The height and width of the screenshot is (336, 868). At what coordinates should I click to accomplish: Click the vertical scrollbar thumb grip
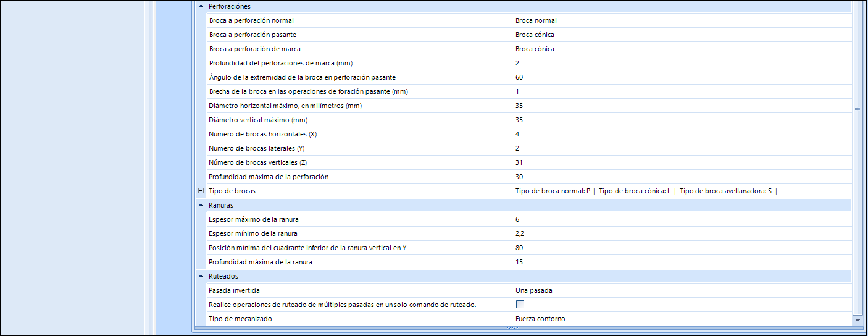click(857, 108)
